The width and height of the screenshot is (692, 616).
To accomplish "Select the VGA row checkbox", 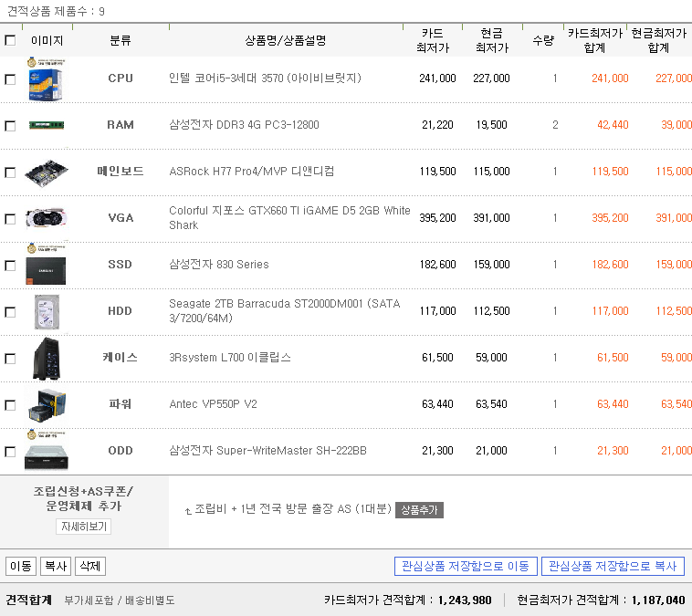I will click(10, 219).
